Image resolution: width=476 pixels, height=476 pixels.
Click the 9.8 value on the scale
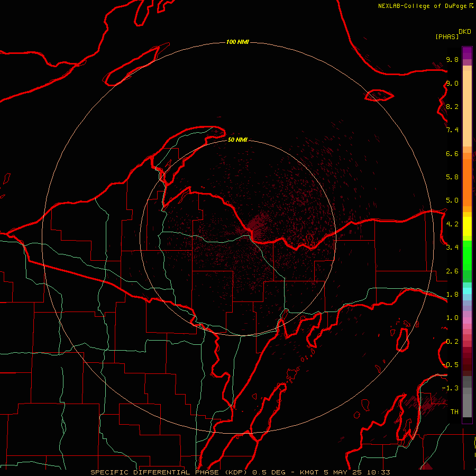pyautogui.click(x=452, y=59)
